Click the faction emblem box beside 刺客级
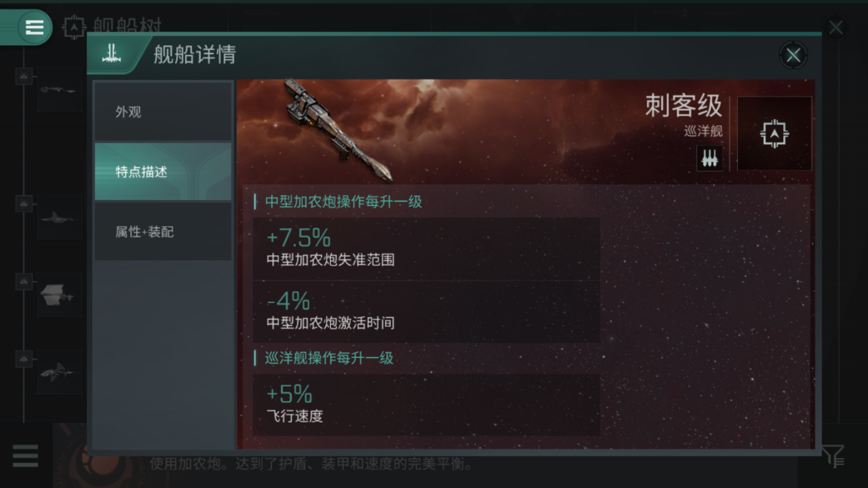The width and height of the screenshot is (868, 488). (x=774, y=133)
